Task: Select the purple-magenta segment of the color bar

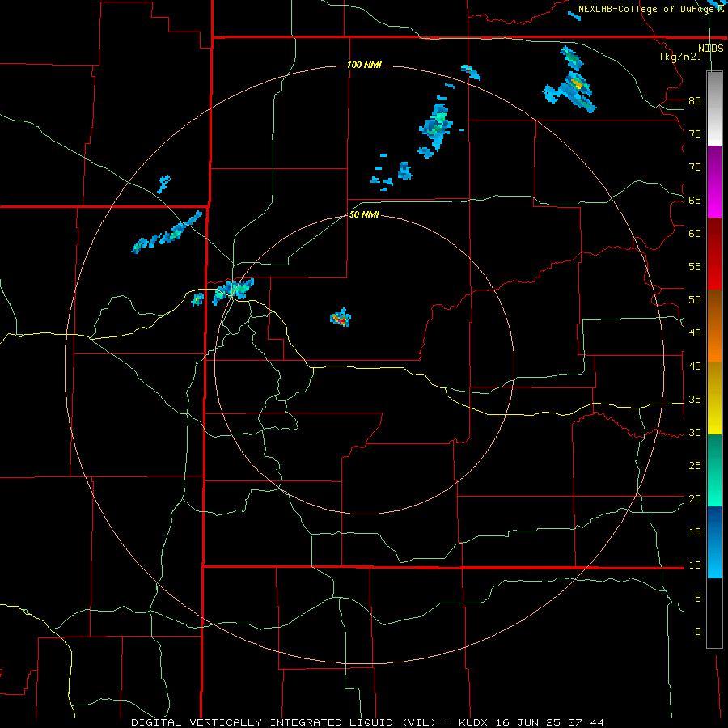Action: [714, 181]
